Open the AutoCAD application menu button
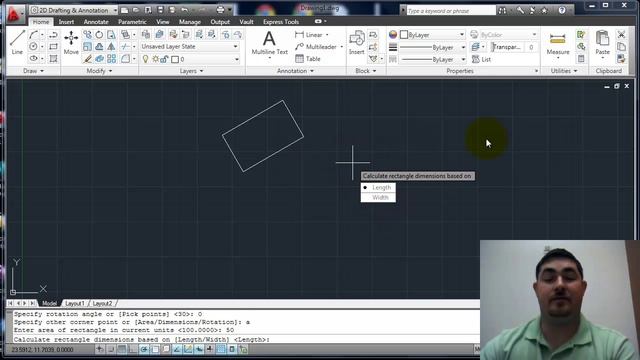640x360 pixels. point(15,15)
